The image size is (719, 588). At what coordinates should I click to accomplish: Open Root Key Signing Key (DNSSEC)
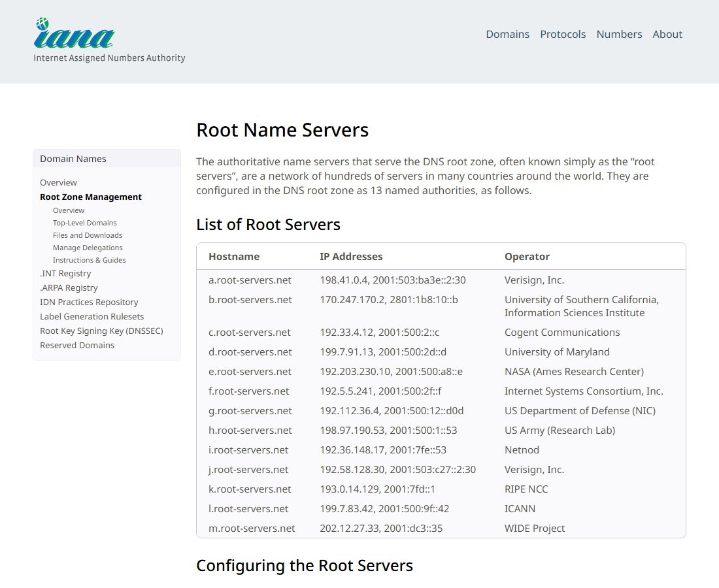tap(101, 331)
